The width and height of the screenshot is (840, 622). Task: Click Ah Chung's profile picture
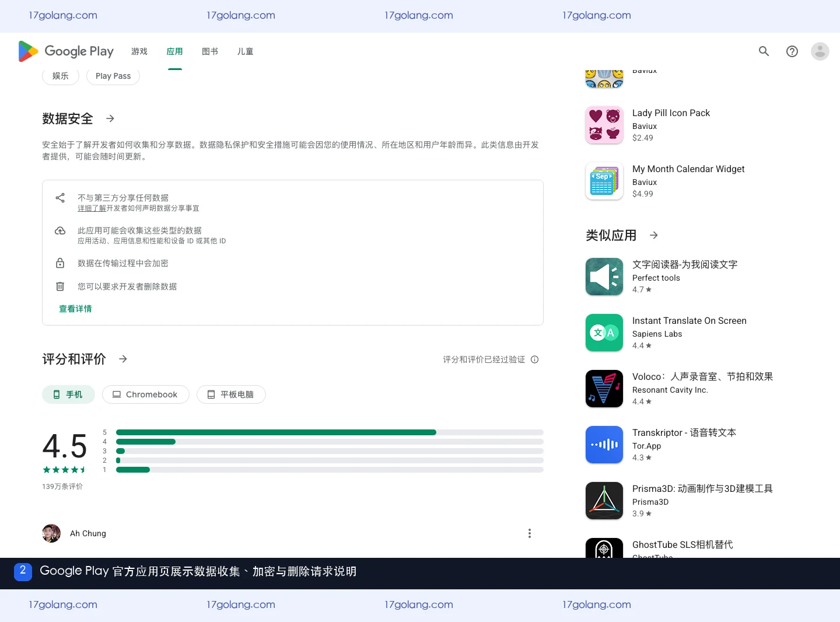[x=51, y=533]
